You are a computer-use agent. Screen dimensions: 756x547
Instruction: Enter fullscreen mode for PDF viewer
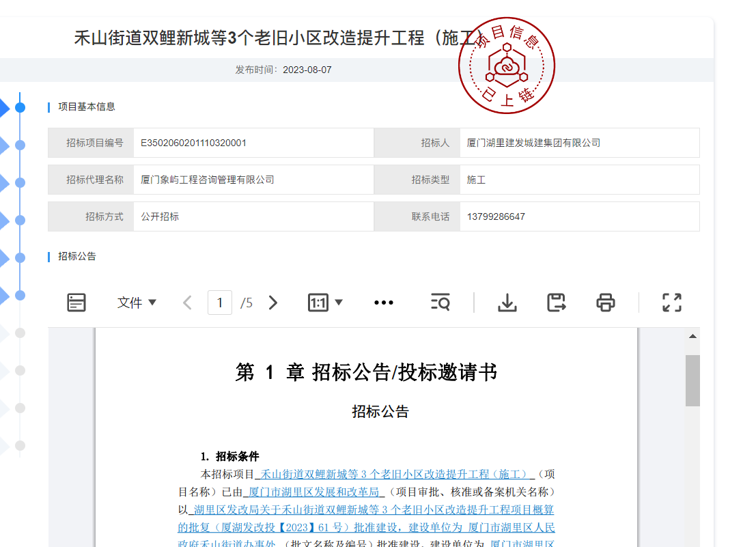tap(672, 303)
